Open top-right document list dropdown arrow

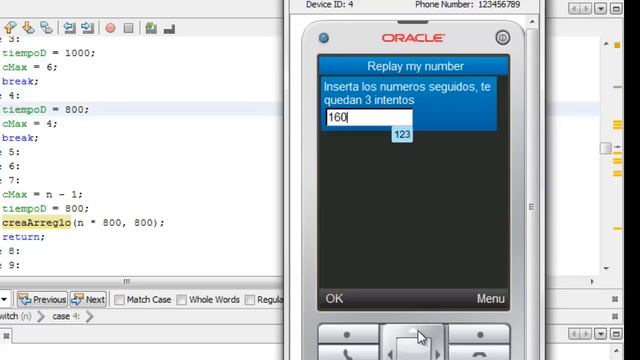pos(600,9)
